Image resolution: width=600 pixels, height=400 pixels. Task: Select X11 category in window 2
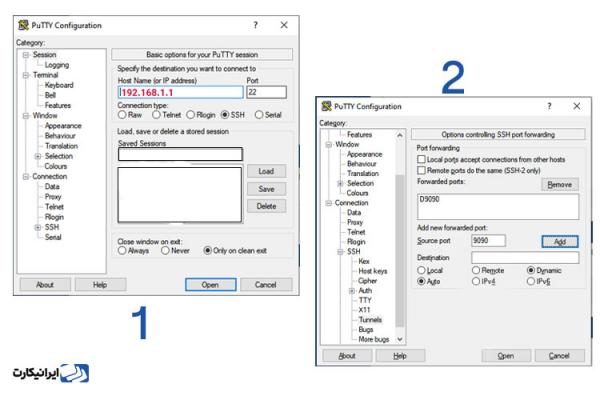364,310
